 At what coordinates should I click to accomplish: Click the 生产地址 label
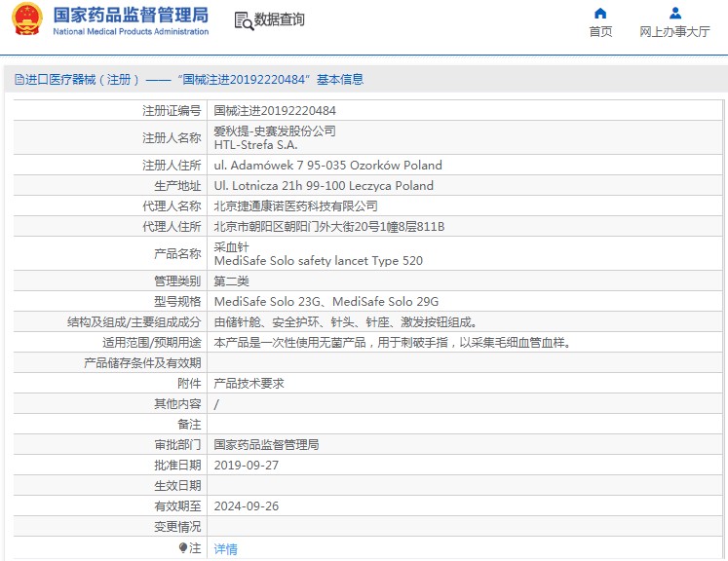pos(177,186)
